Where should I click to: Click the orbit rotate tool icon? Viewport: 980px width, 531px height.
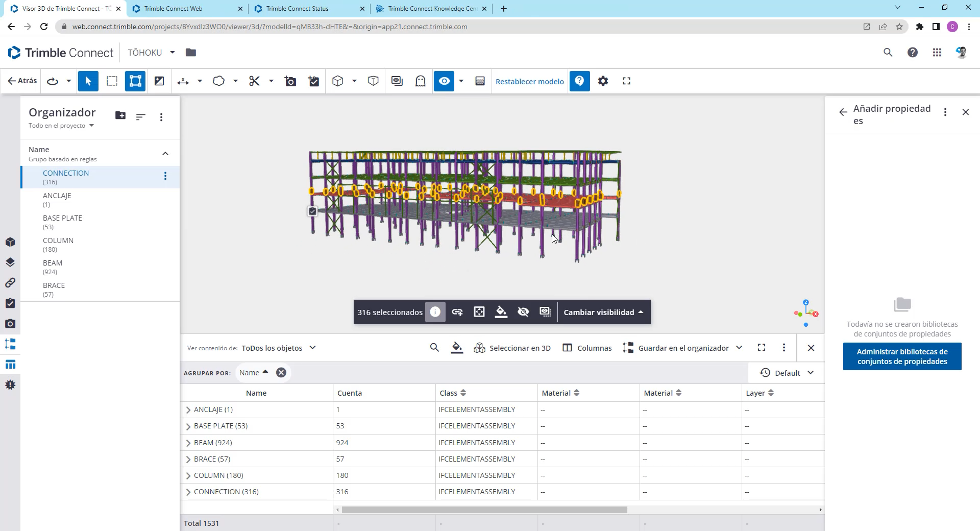tap(53, 81)
